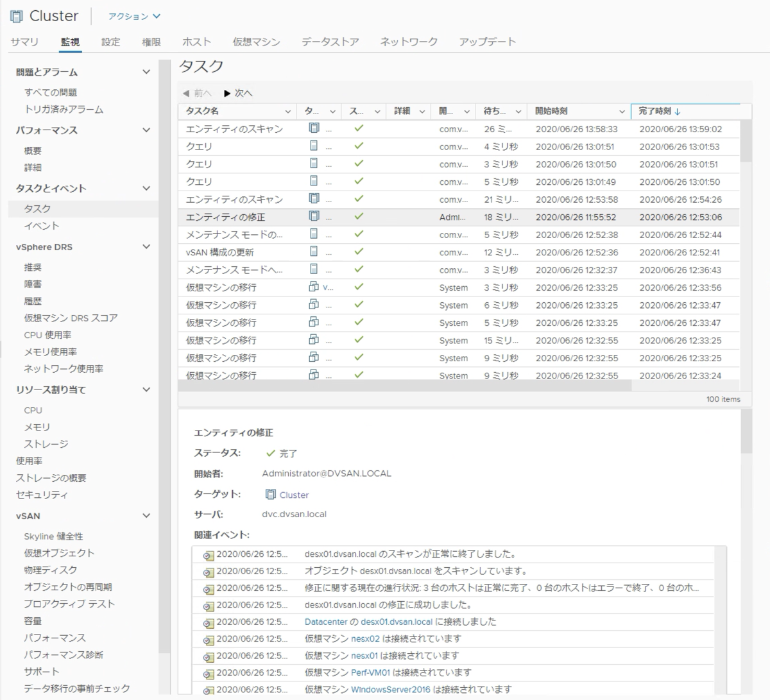Open Skyline 健全性 under vSAN
Image resolution: width=770 pixels, height=700 pixels.
[54, 536]
